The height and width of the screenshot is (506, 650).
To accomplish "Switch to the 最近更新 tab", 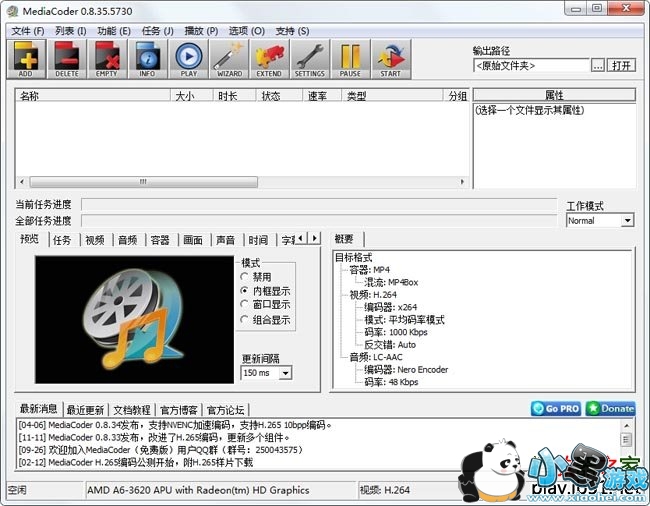I will pos(85,410).
